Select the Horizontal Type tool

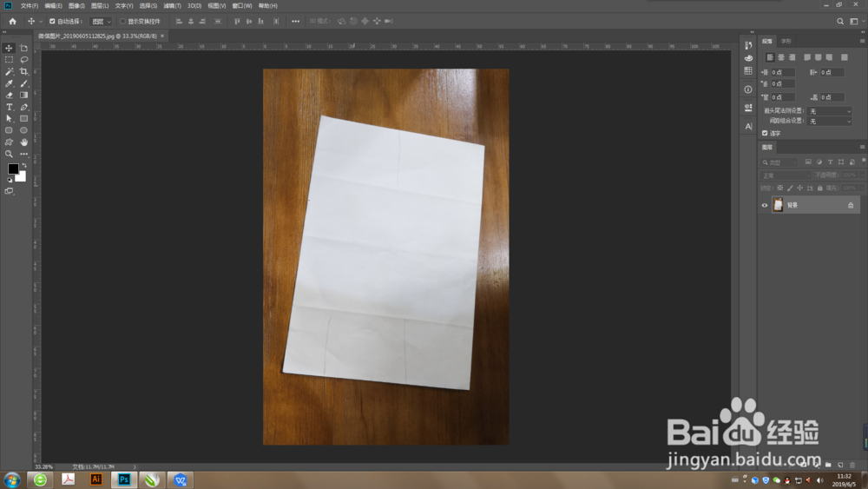pyautogui.click(x=9, y=107)
